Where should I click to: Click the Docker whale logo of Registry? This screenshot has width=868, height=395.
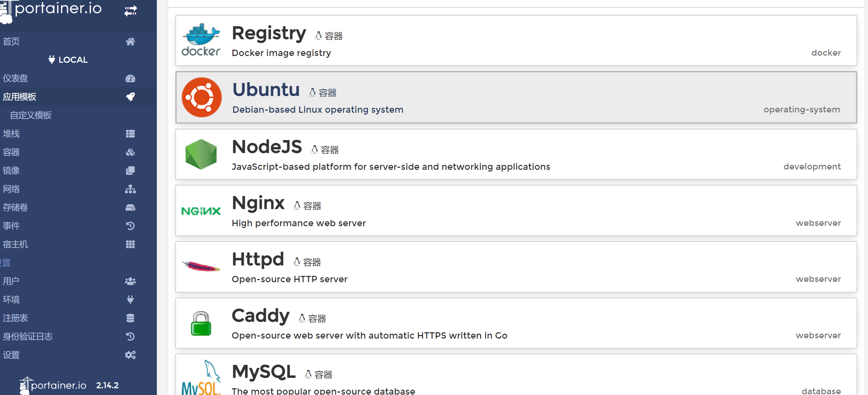coord(201,40)
